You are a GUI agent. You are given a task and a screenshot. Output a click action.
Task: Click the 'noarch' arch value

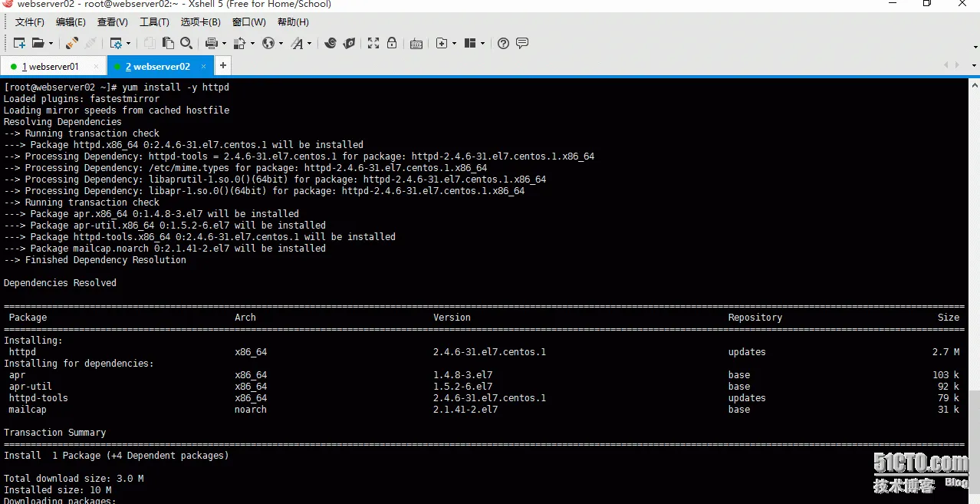pos(251,410)
